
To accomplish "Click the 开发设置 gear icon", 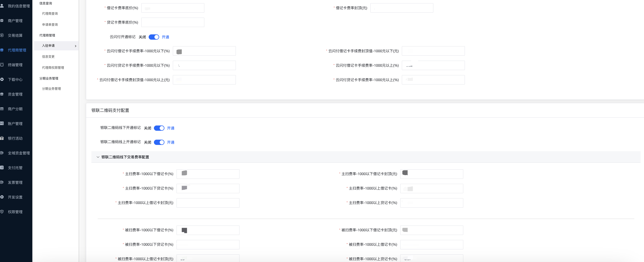I will point(2,197).
